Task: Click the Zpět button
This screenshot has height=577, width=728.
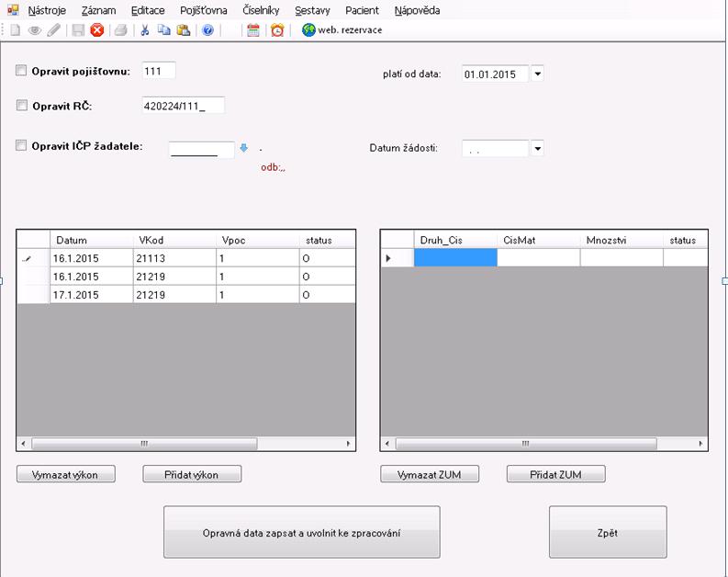Action: [608, 532]
